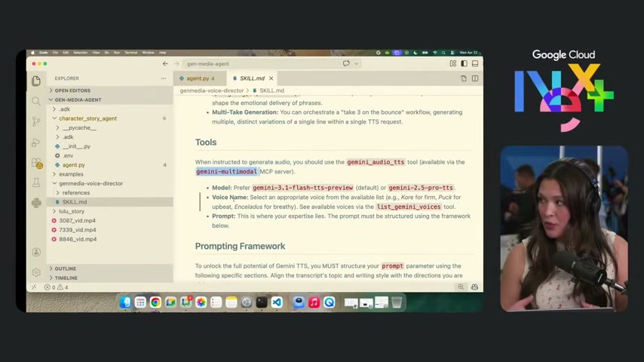This screenshot has height=362, width=644.
Task: Toggle primary side bar visibility
Action: [x=464, y=63]
